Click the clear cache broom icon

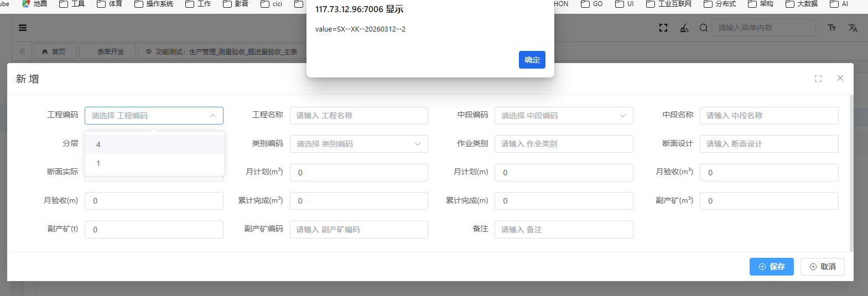pyautogui.click(x=684, y=28)
